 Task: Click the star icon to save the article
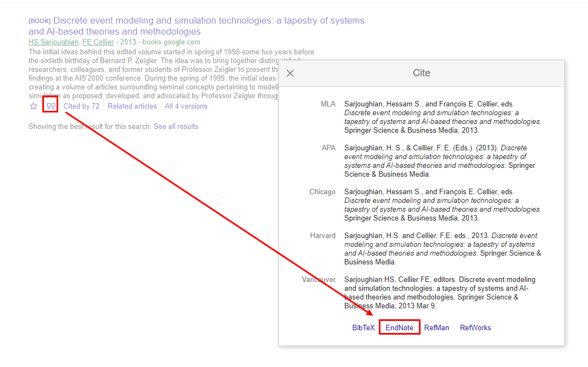33,105
